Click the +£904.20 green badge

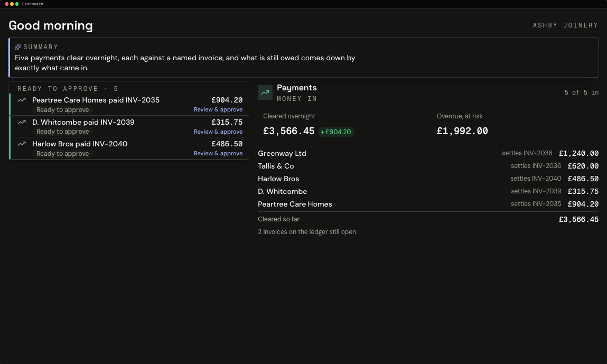(x=335, y=132)
